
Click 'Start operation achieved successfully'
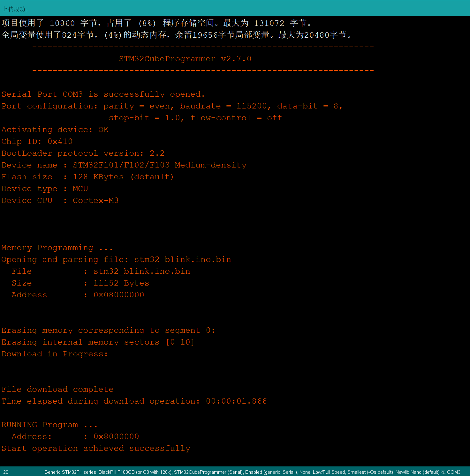[x=96, y=449]
